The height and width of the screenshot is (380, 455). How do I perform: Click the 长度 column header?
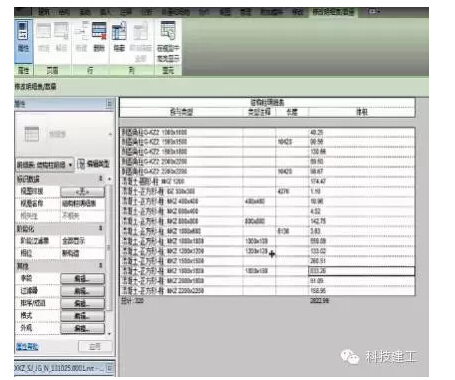click(x=292, y=112)
